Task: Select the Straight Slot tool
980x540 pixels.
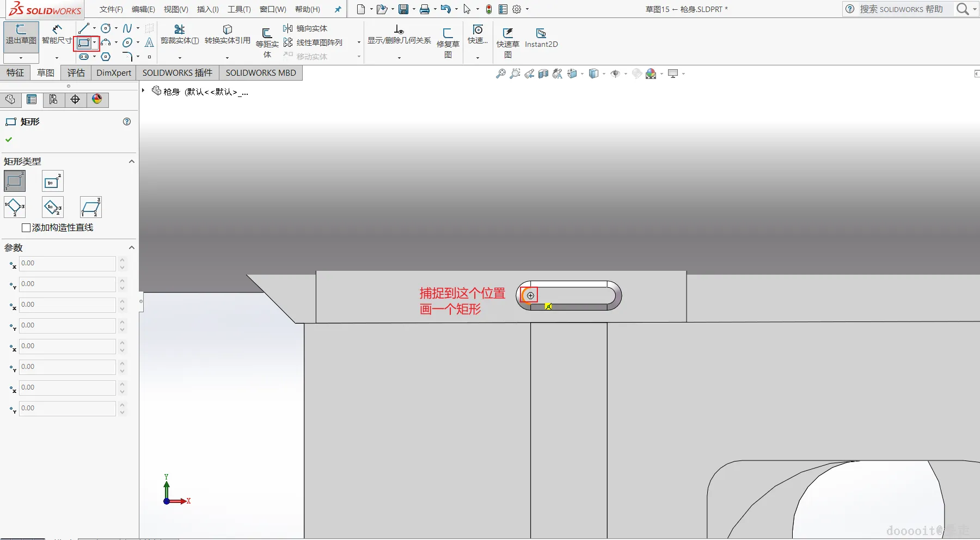Action: click(83, 57)
